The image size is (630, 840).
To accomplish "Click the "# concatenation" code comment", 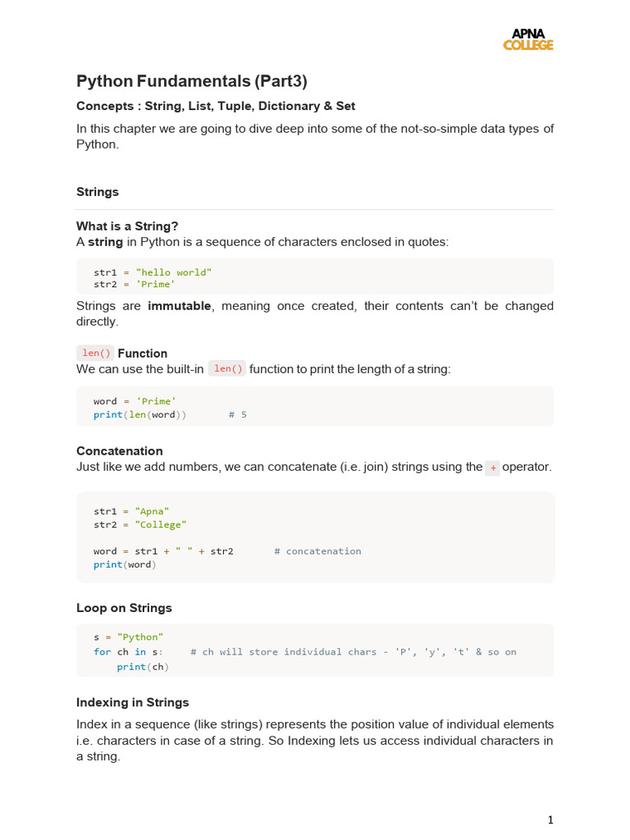I will pyautogui.click(x=317, y=551).
